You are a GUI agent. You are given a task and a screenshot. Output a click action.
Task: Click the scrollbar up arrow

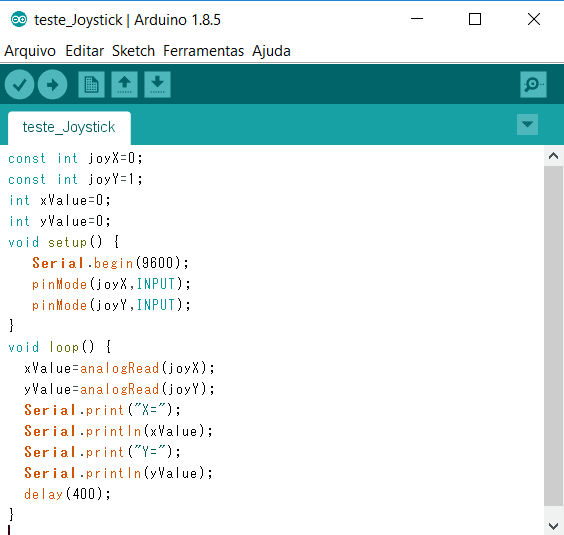(554, 156)
